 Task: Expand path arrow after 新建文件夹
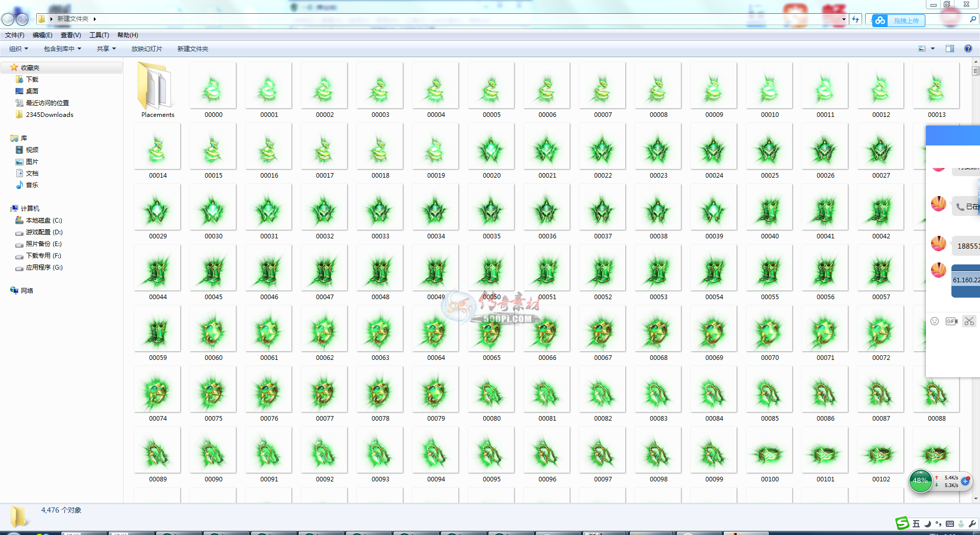(x=94, y=19)
